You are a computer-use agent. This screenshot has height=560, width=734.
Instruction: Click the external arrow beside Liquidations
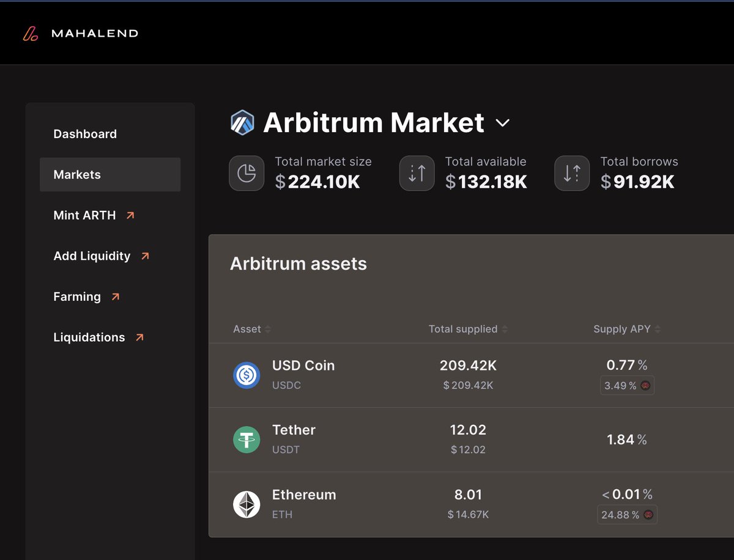tap(139, 337)
